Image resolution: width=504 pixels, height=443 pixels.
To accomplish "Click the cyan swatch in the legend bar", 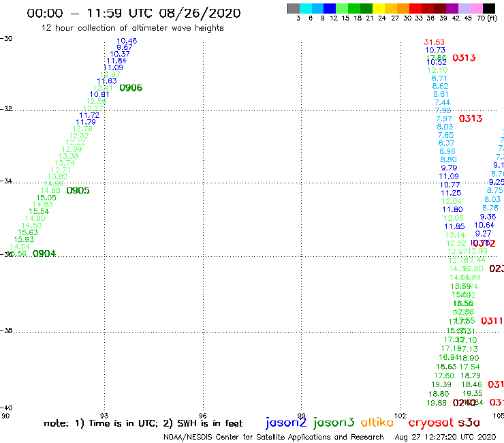I will coord(306,8).
